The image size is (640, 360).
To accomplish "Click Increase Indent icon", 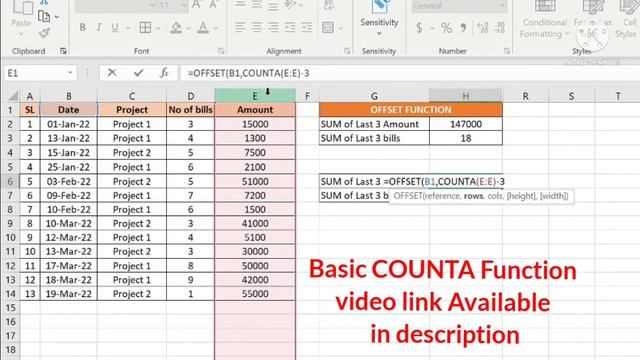I will pos(306,28).
